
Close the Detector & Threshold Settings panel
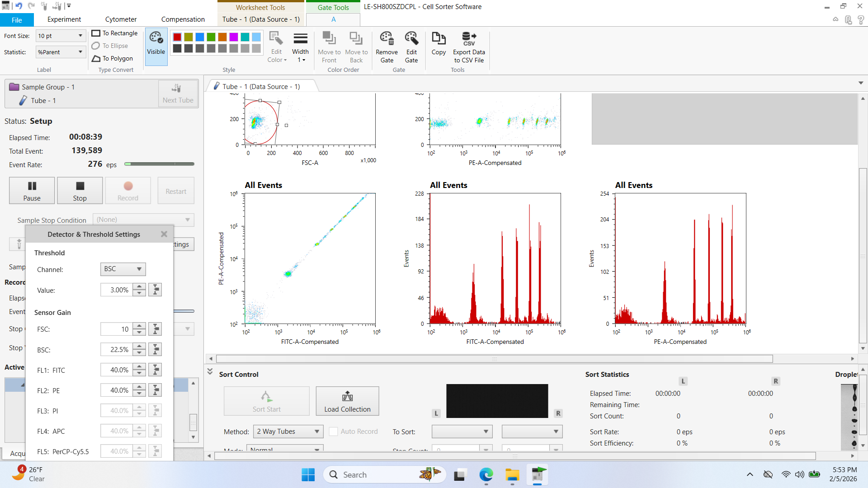(164, 234)
